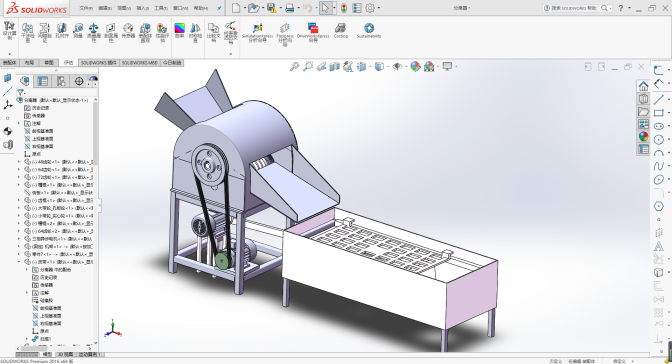Open the 工具 (Tools) menu
Screen dimensions: 672x364
click(x=161, y=8)
